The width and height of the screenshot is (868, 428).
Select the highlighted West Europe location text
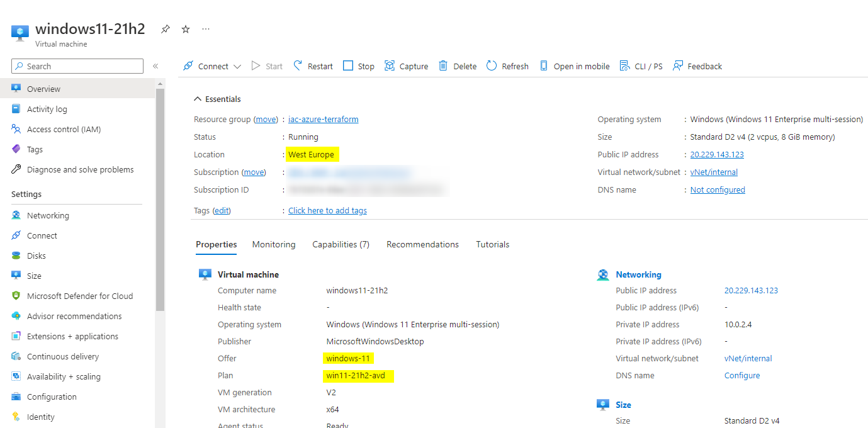click(311, 154)
